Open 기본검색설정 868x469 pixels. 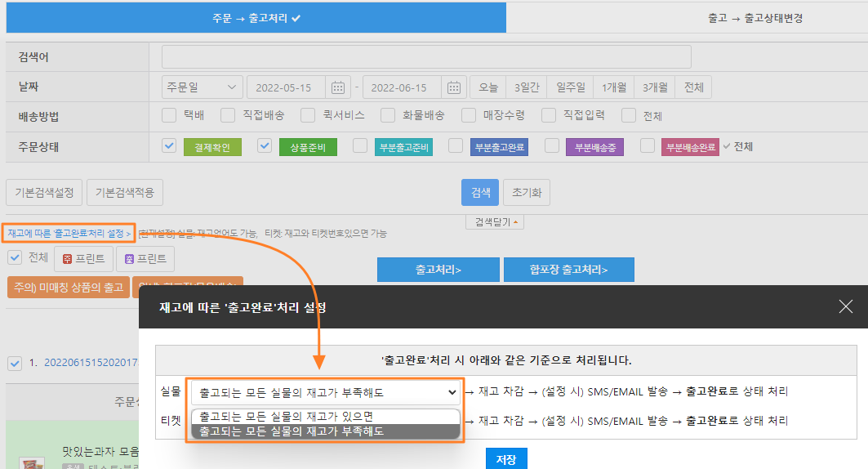[44, 193]
